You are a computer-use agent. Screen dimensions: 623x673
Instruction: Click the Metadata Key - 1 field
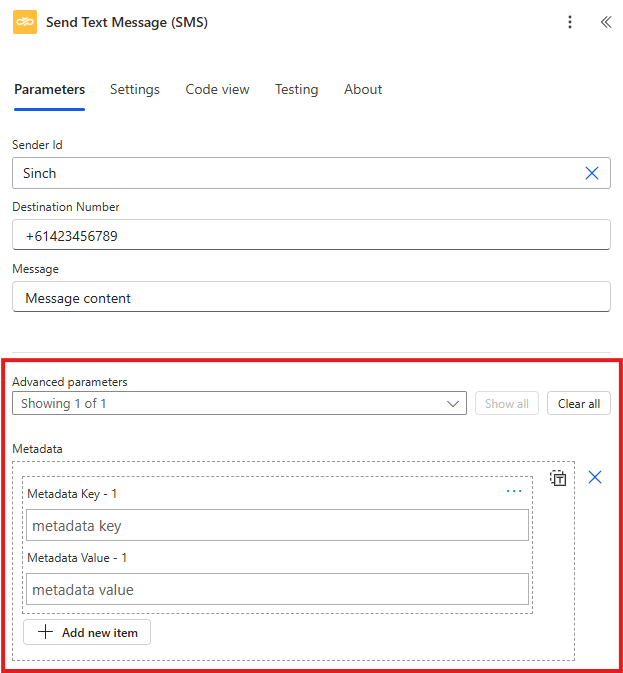(277, 525)
